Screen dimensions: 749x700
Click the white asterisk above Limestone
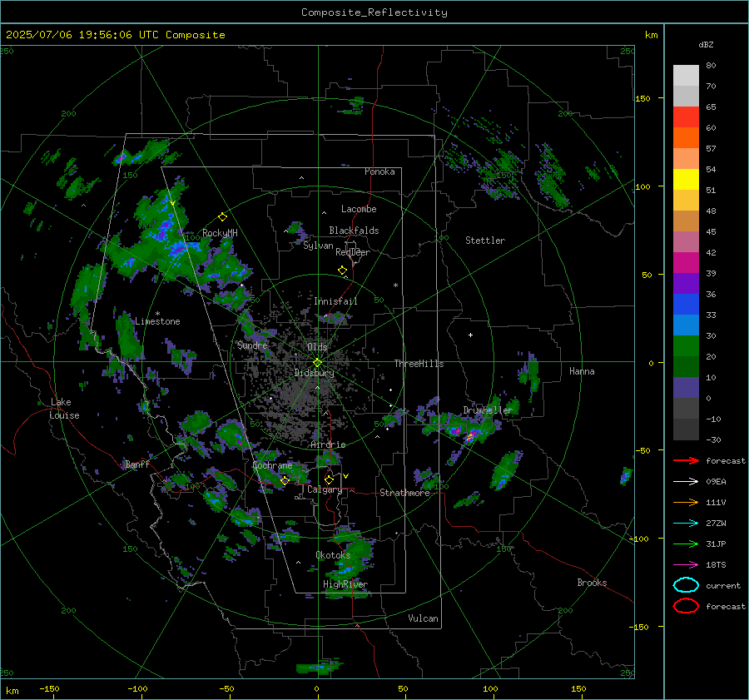tap(157, 314)
